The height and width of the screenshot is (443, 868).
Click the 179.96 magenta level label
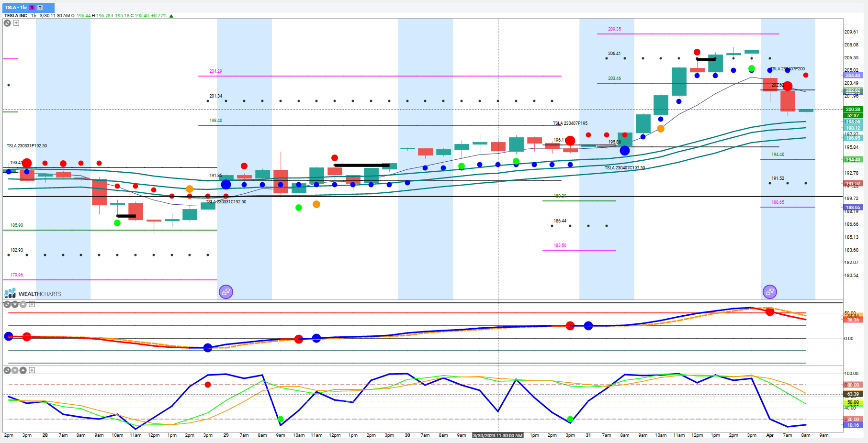point(17,275)
